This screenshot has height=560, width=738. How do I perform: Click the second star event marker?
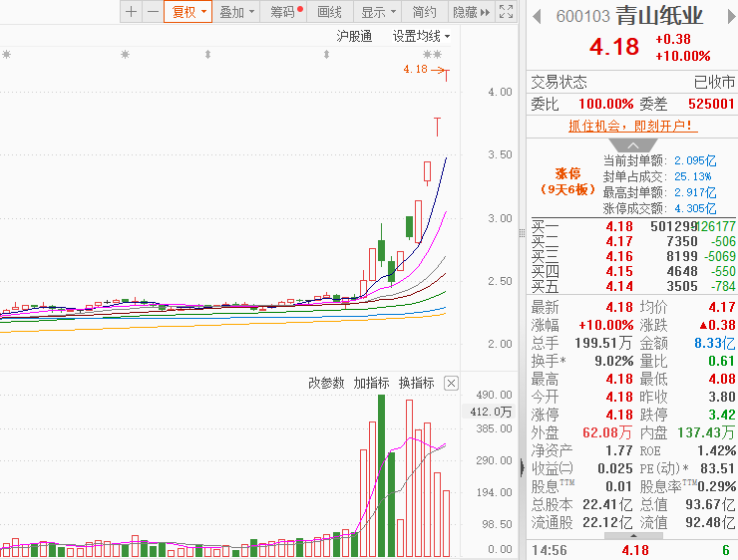point(125,55)
